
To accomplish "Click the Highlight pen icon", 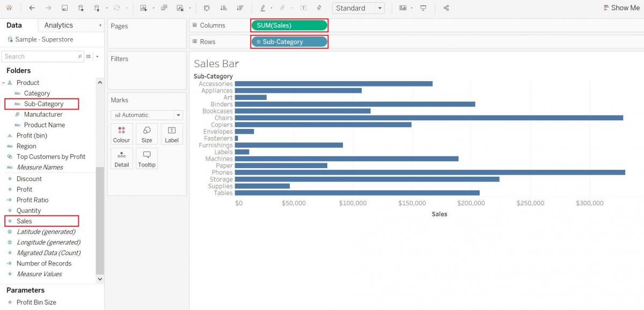I will [x=263, y=8].
